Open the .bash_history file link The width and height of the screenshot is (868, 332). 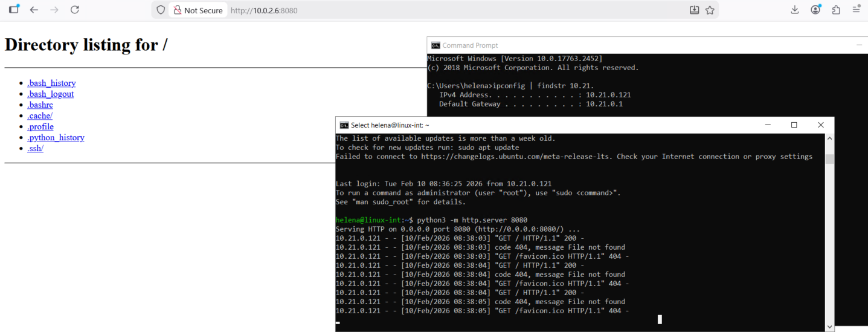tap(51, 83)
